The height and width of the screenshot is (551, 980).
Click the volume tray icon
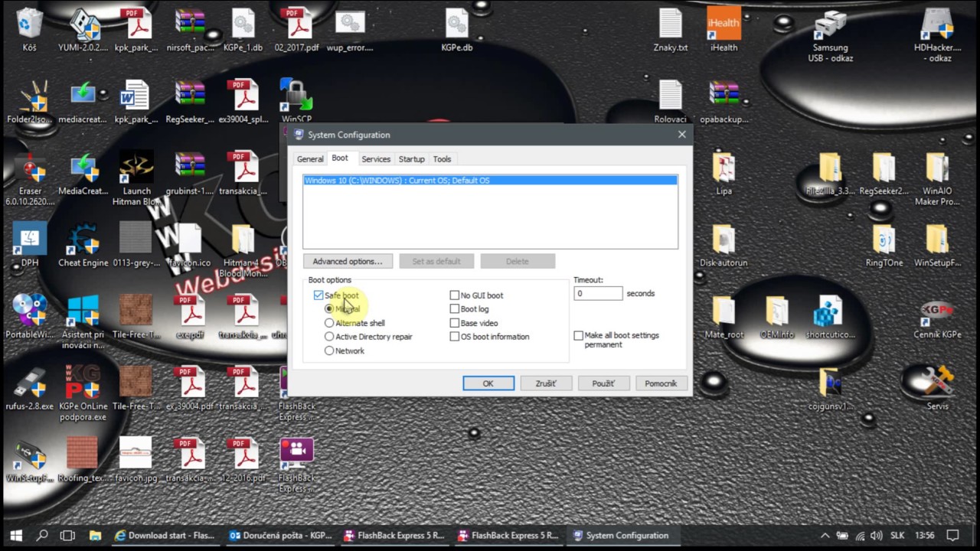[877, 536]
